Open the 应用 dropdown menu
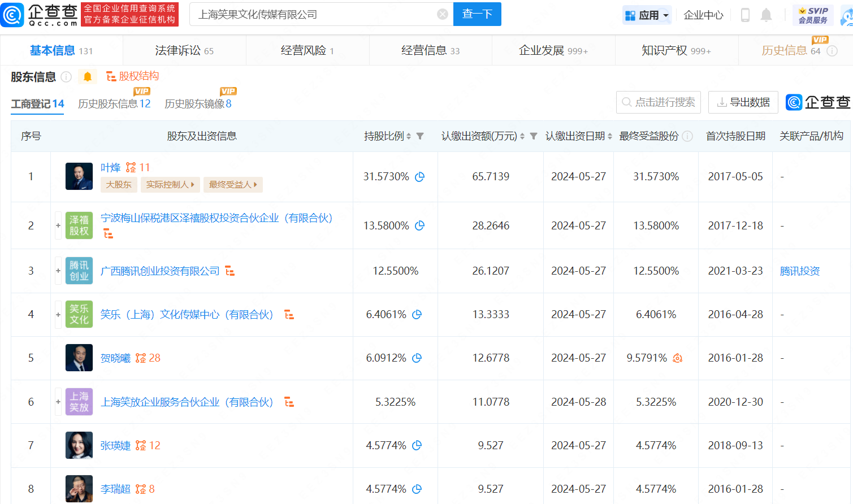The height and width of the screenshot is (504, 853). coord(647,15)
